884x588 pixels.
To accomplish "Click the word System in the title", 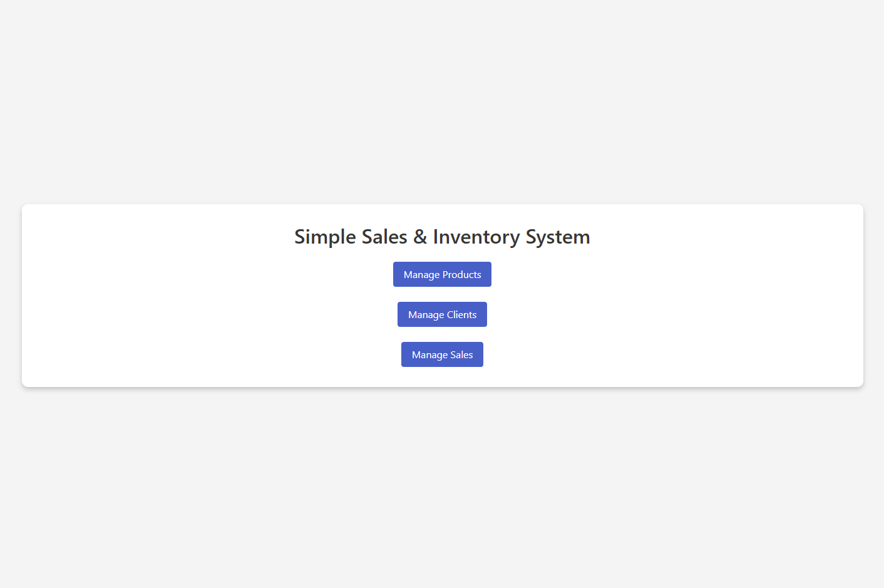I will coord(558,237).
